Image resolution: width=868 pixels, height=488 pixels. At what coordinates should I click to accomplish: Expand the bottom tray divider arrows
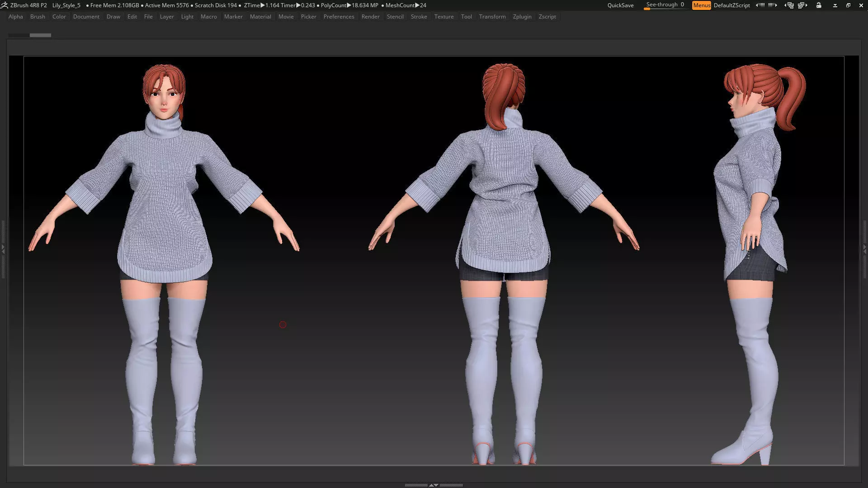[x=434, y=485]
